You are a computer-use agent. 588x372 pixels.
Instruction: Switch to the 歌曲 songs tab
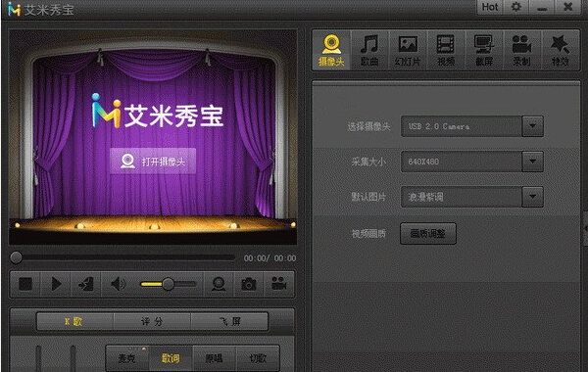click(369, 50)
